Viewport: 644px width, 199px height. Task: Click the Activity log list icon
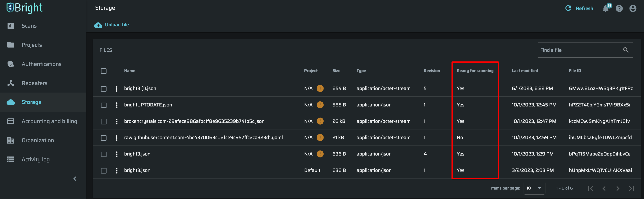pyautogui.click(x=11, y=159)
